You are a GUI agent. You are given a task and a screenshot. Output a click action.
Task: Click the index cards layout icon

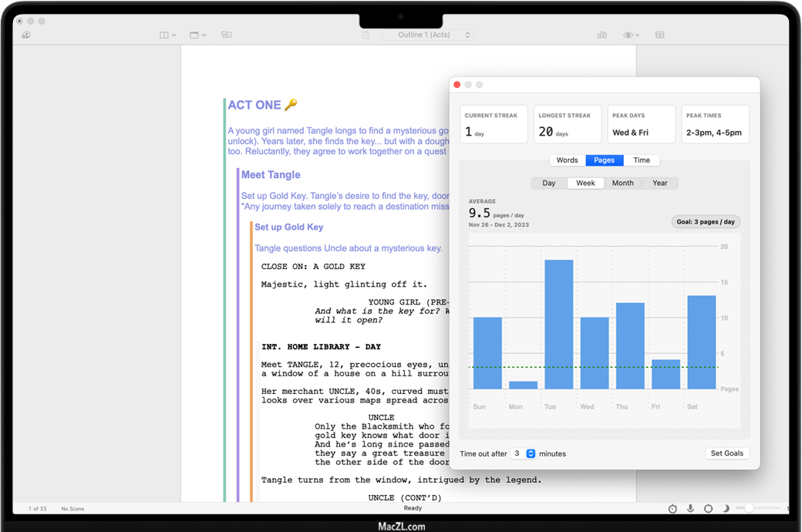(227, 35)
